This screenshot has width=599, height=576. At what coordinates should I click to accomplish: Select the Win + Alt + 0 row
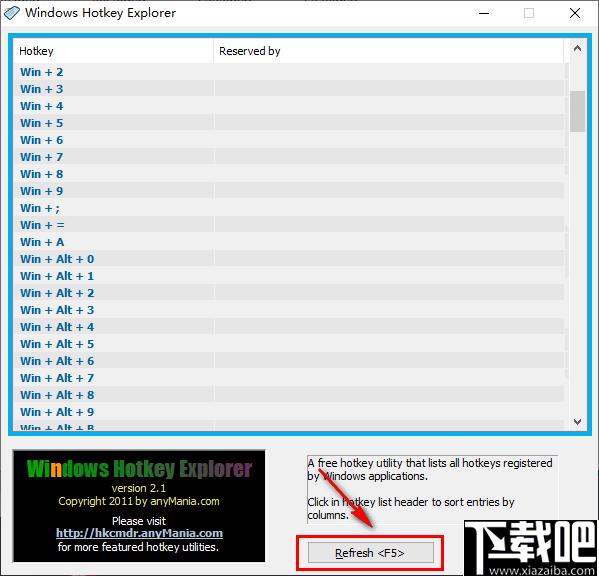(288, 259)
